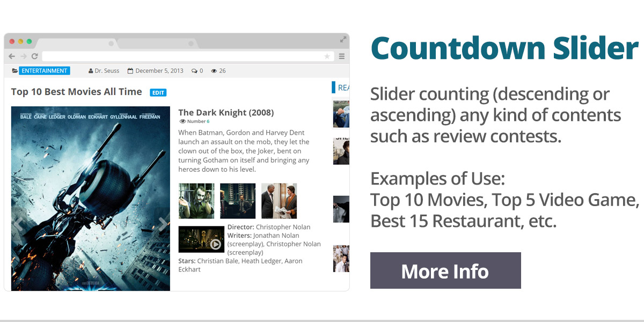Click the More Info button
This screenshot has width=644, height=322.
[445, 270]
